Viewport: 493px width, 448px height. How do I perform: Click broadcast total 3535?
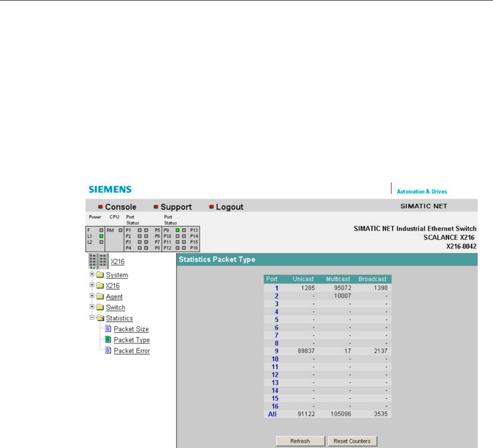click(381, 414)
